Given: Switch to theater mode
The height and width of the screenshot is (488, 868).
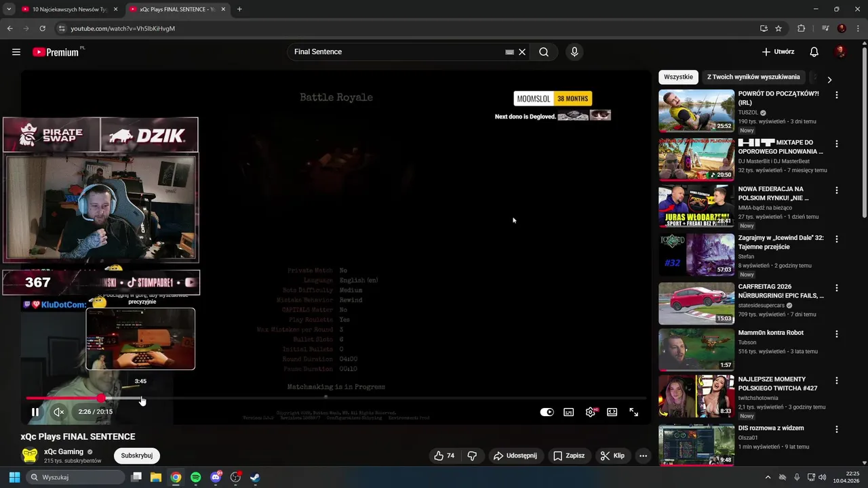Looking at the screenshot, I should (x=612, y=412).
